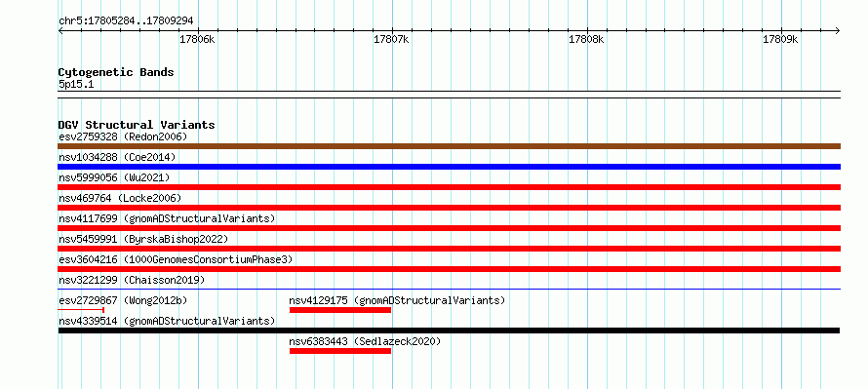The height and width of the screenshot is (389, 868).
Task: Open the nsv4129175 gnomAD variant label
Action: [x=398, y=300]
